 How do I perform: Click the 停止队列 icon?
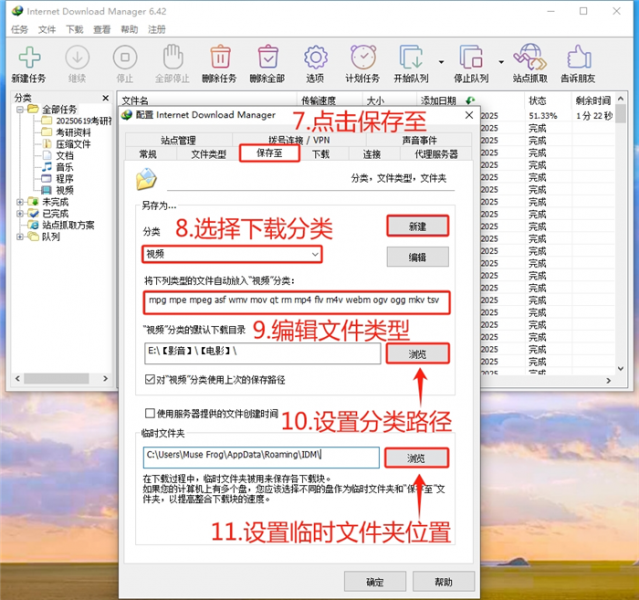click(471, 56)
